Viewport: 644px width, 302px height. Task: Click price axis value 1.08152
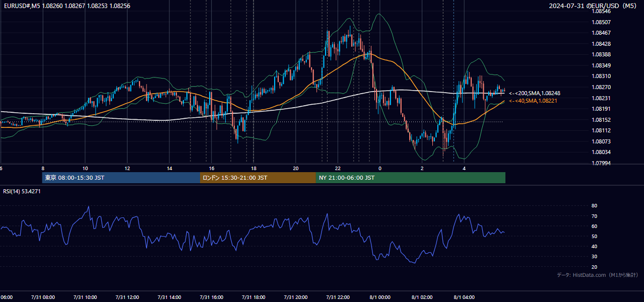(x=601, y=120)
